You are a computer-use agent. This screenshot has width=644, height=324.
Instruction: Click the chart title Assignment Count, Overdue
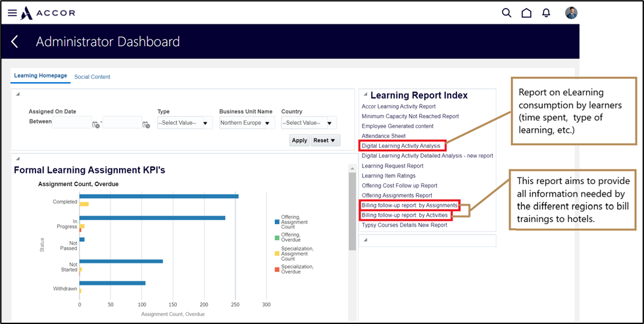pyautogui.click(x=78, y=184)
